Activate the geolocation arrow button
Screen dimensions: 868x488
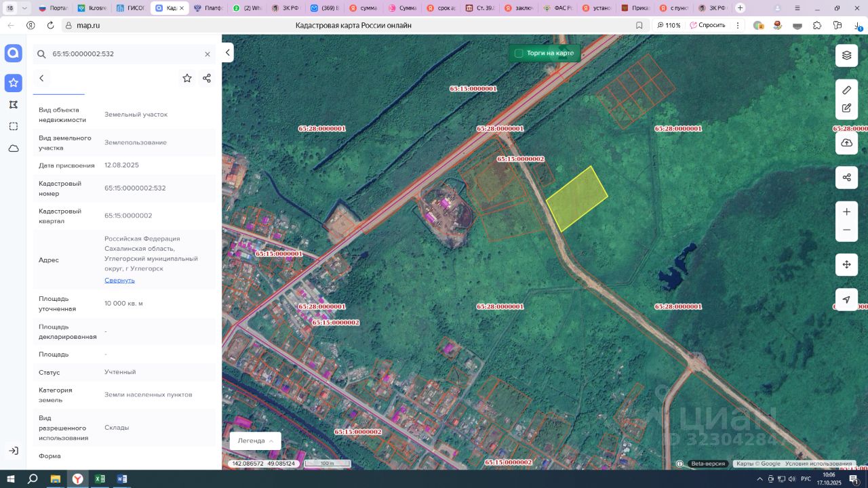[x=846, y=300]
